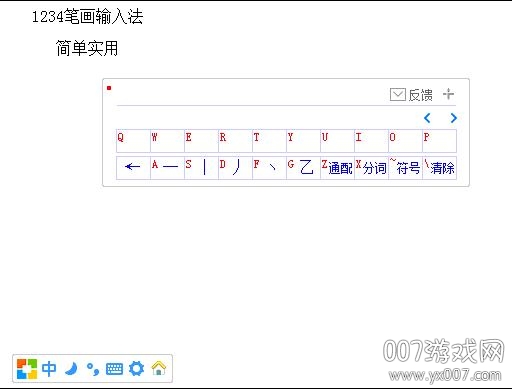Click the Z 通配 wildcard key
This screenshot has height=389, width=512.
click(337, 168)
